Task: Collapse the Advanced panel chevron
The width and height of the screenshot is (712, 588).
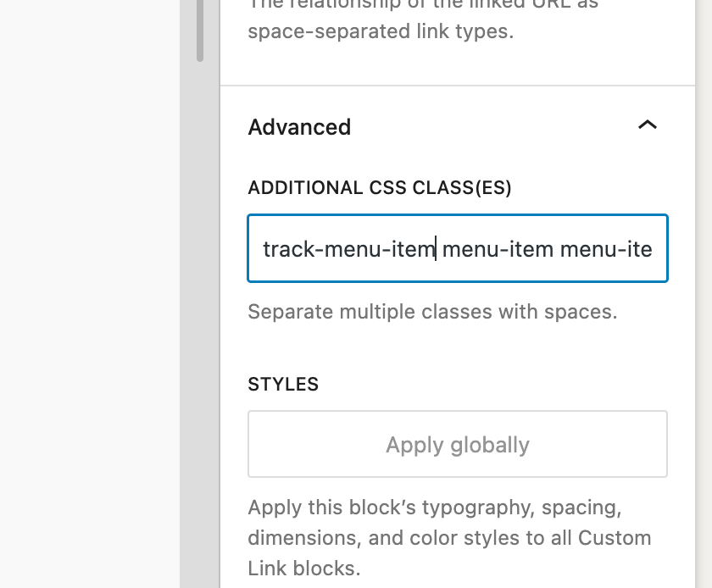Action: [x=647, y=125]
